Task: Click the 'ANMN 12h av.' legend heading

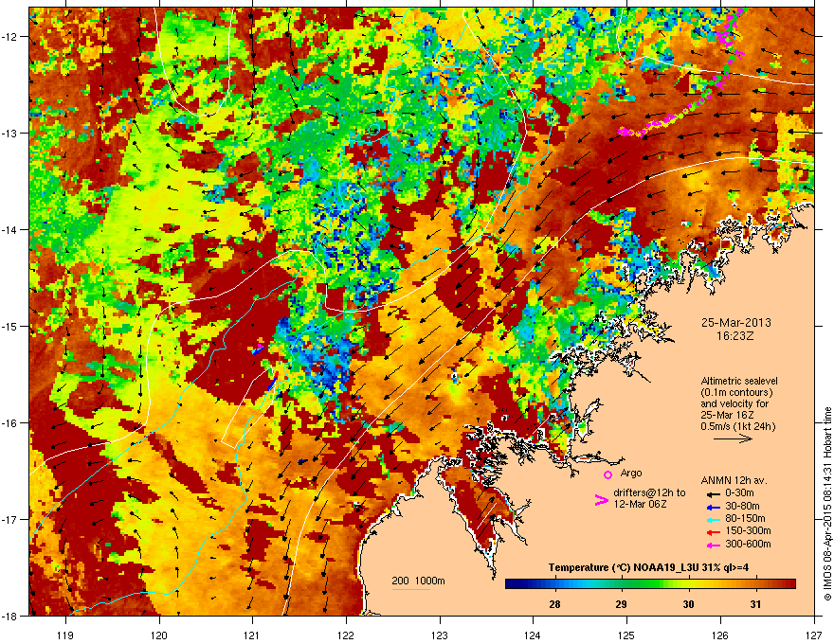Action: pos(734,480)
